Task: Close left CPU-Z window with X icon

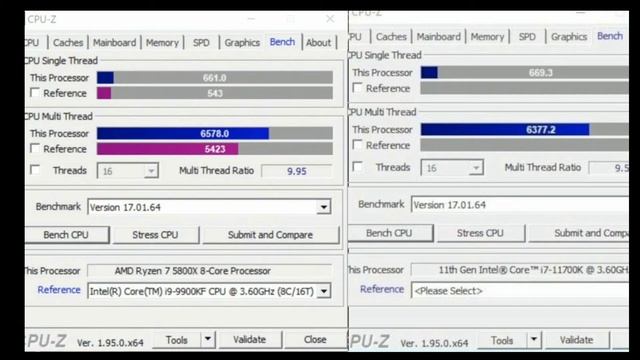Action: coord(330,19)
